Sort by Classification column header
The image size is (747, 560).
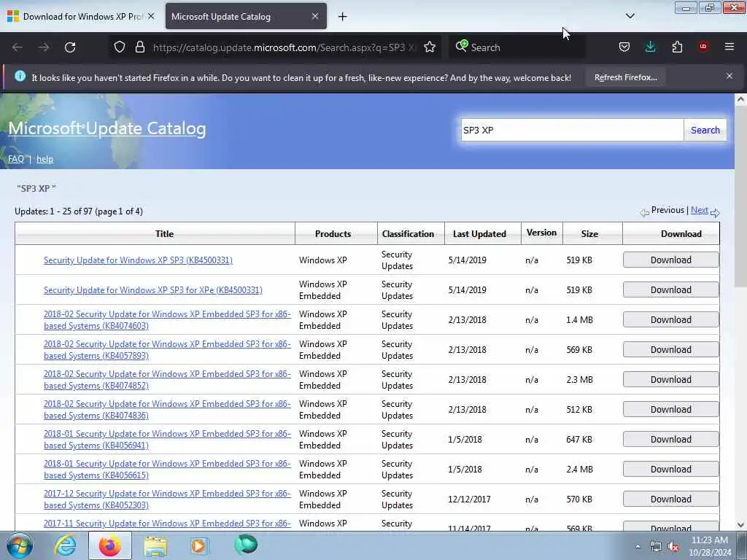coord(408,234)
